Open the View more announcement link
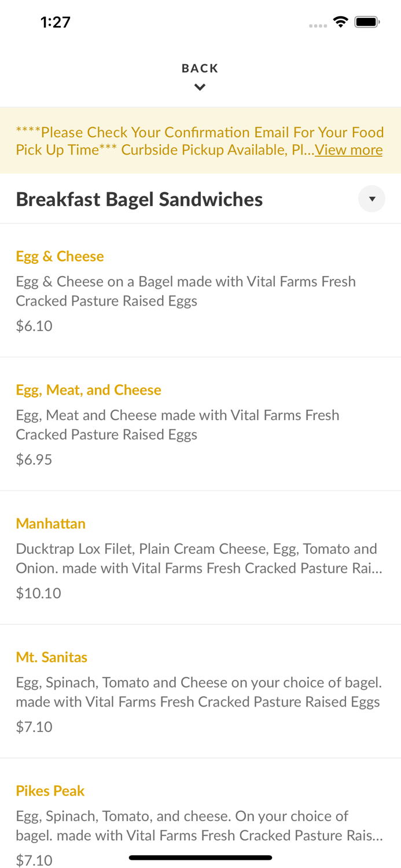Screen dimensions: 401x868 click(348, 149)
